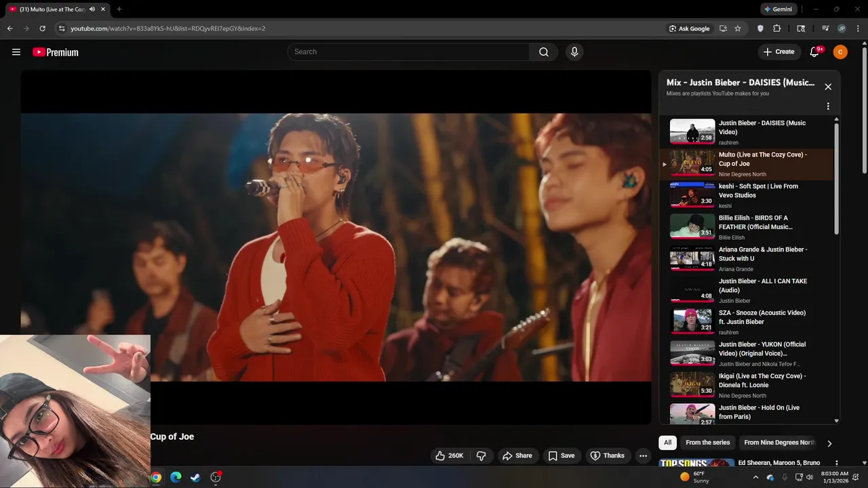Open Microsoft Edge from the taskbar
This screenshot has width=868, height=488.
tap(176, 477)
